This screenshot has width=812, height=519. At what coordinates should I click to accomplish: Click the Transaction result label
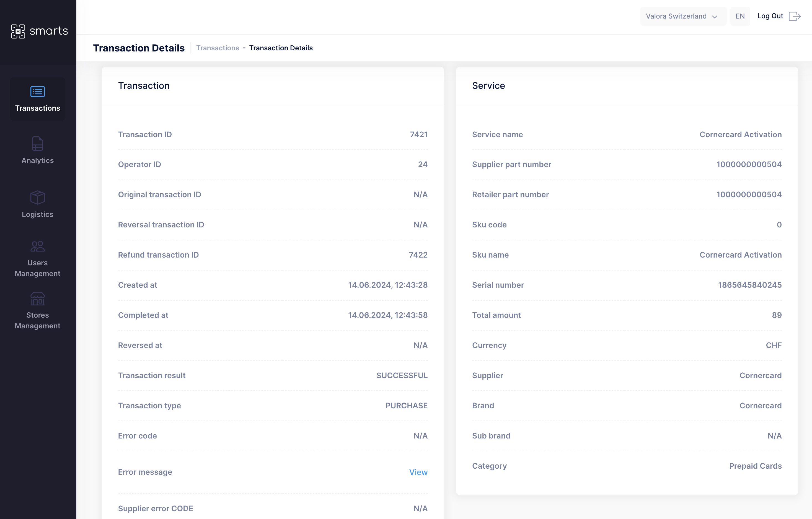pyautogui.click(x=152, y=375)
